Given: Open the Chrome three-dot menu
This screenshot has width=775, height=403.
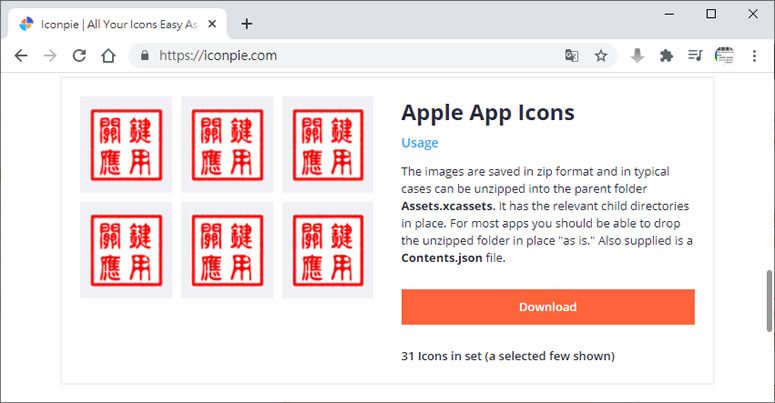Looking at the screenshot, I should pyautogui.click(x=754, y=55).
